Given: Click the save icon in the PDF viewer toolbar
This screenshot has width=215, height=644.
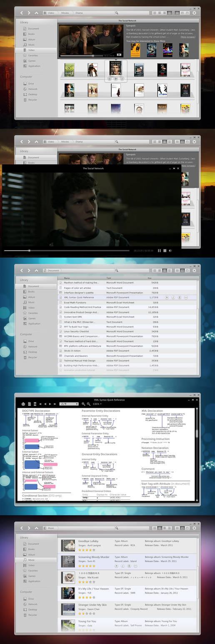Looking at the screenshot, I should 29,404.
